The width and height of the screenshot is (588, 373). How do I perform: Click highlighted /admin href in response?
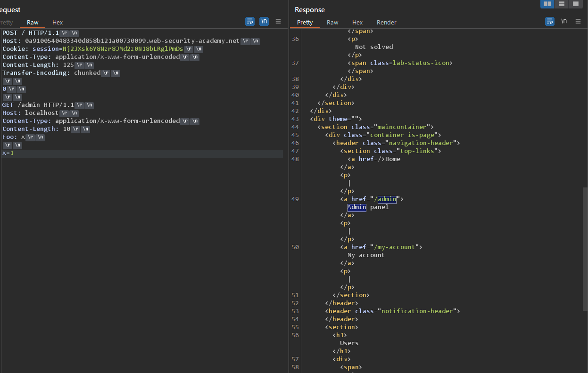[387, 199]
